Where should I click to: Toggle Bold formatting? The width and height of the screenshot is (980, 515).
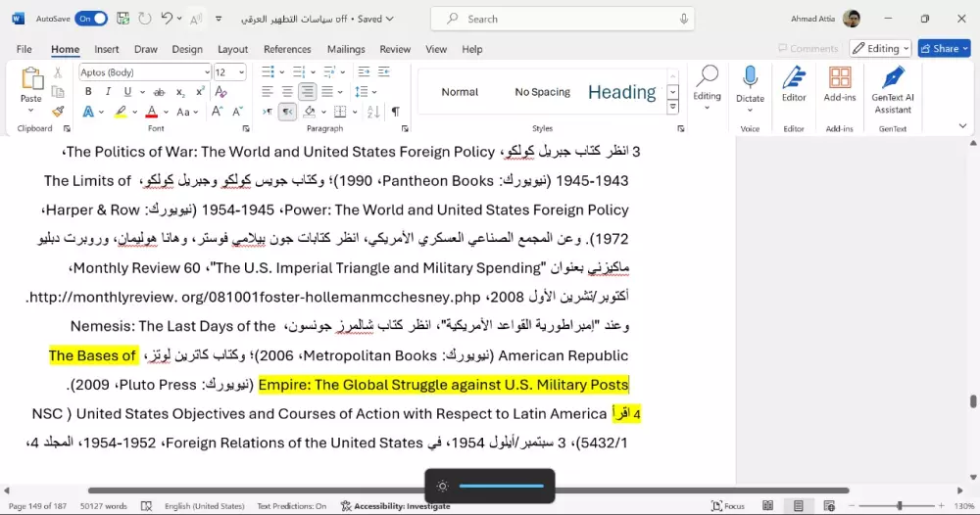point(88,92)
